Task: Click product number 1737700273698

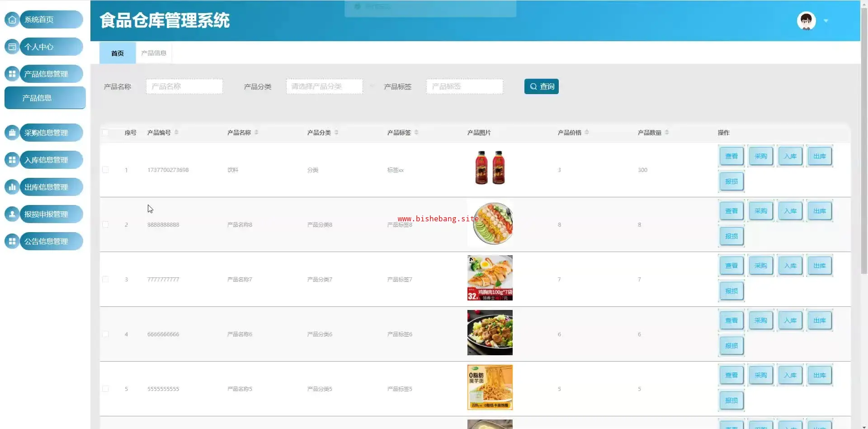Action: click(168, 170)
